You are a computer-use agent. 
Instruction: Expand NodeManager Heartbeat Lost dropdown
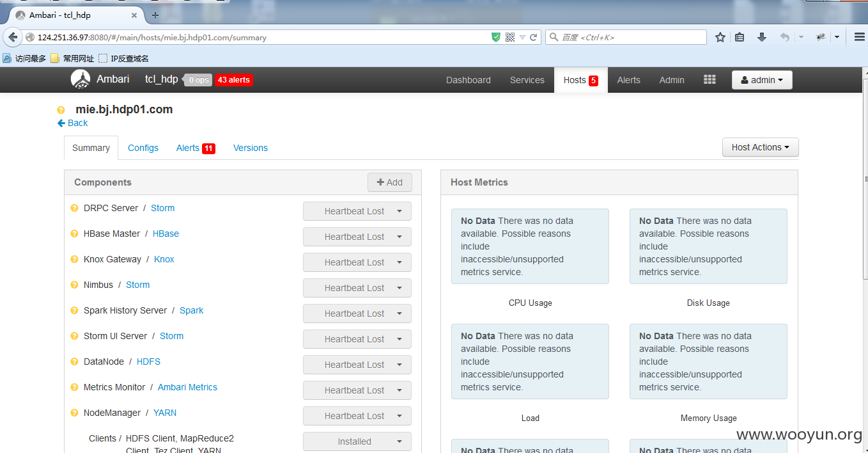point(357,416)
